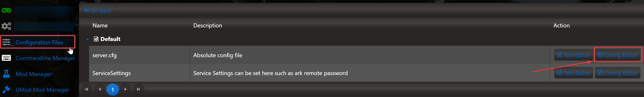Open Config Editor for server.cfg

tap(618, 55)
